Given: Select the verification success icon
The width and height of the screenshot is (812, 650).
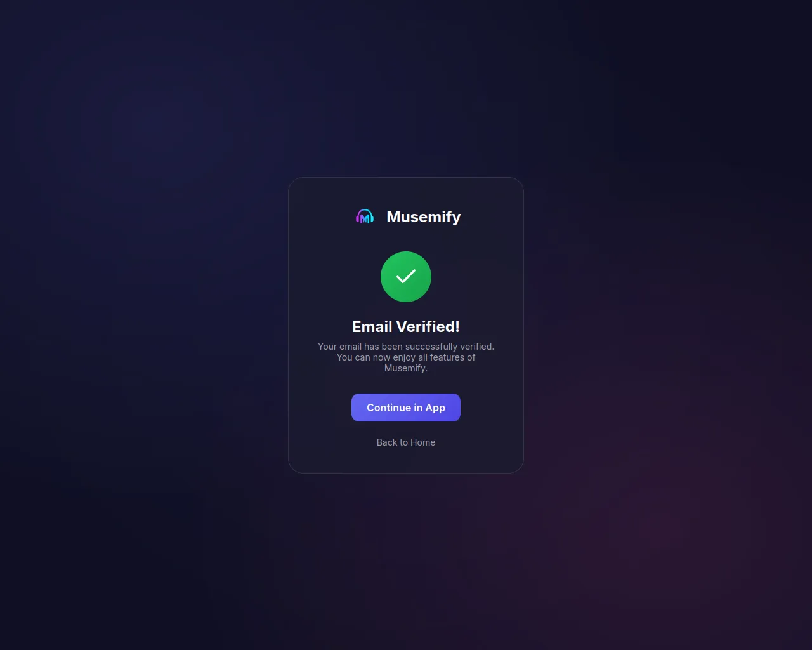Looking at the screenshot, I should pos(406,277).
